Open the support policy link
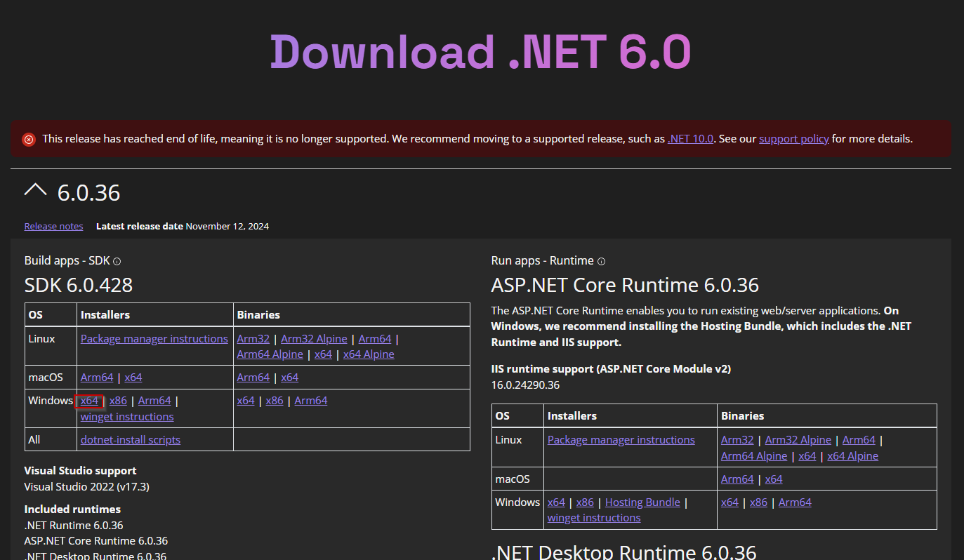The width and height of the screenshot is (964, 560). click(794, 139)
